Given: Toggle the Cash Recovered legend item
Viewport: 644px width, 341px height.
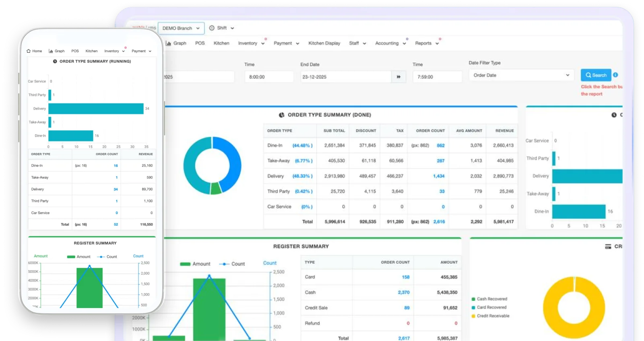Looking at the screenshot, I should pos(489,299).
